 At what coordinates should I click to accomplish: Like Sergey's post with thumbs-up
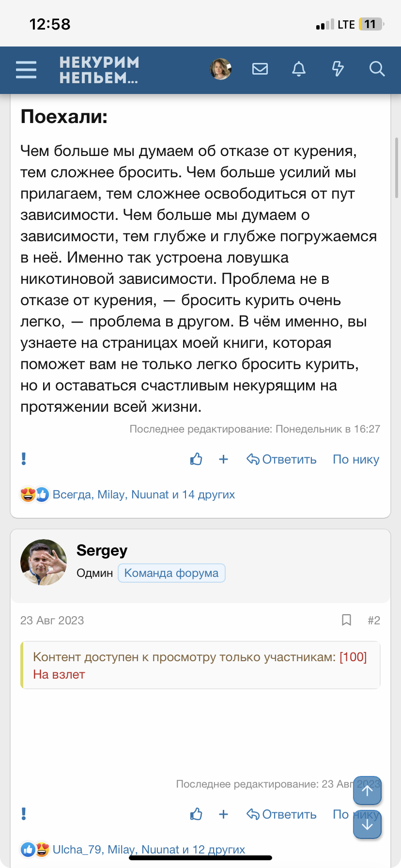point(196,814)
